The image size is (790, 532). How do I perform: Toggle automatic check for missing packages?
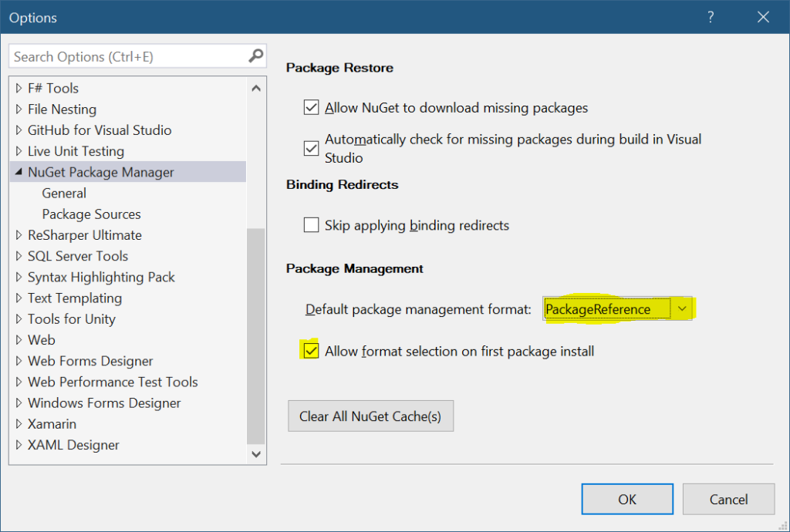(312, 148)
